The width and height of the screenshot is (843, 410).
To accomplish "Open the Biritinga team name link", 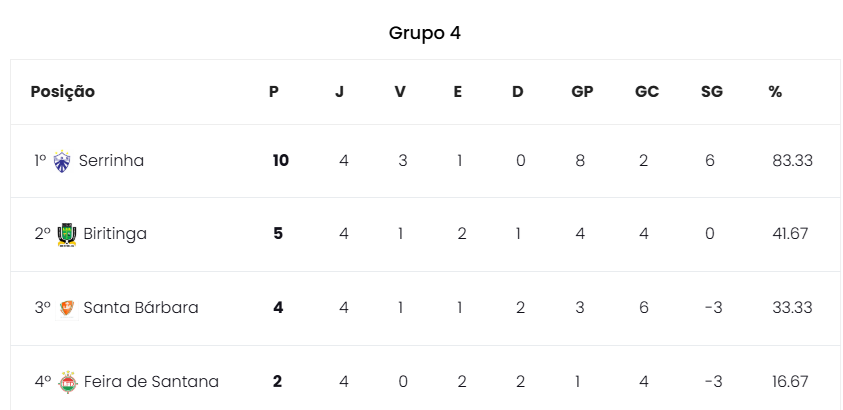I will tap(115, 234).
